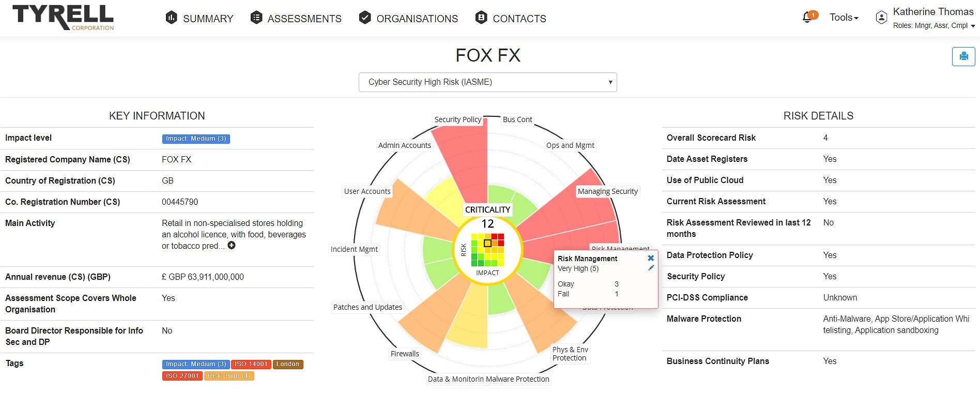The width and height of the screenshot is (980, 393).
Task: Click the Contacts badge icon
Action: click(481, 18)
